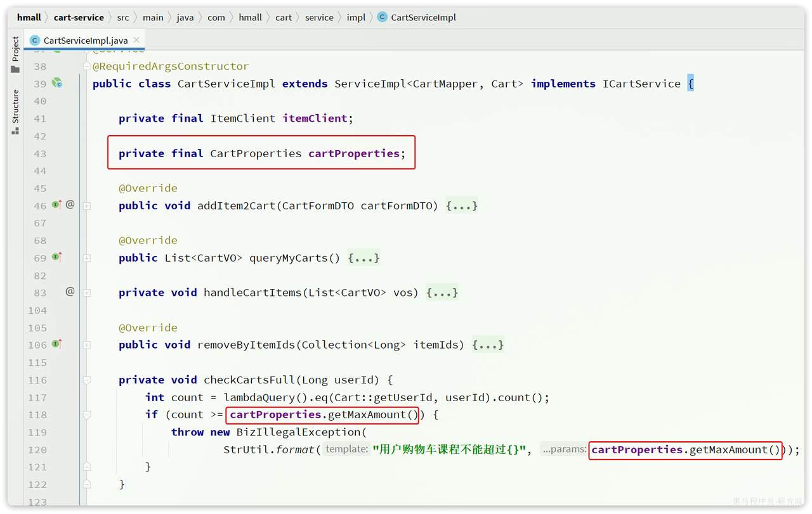Click the ...params: parameter hint
The height and width of the screenshot is (514, 812).
[564, 449]
